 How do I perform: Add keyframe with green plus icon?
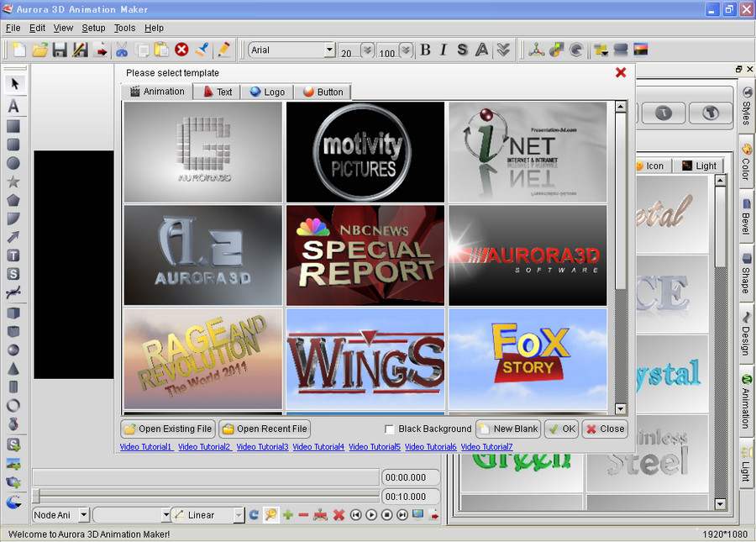[x=287, y=515]
